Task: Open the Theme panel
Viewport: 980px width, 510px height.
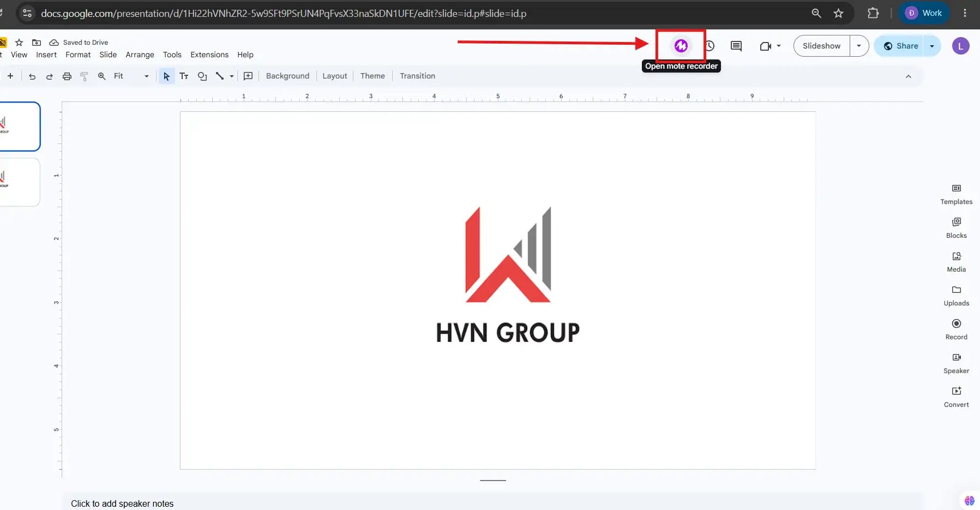Action: 372,76
